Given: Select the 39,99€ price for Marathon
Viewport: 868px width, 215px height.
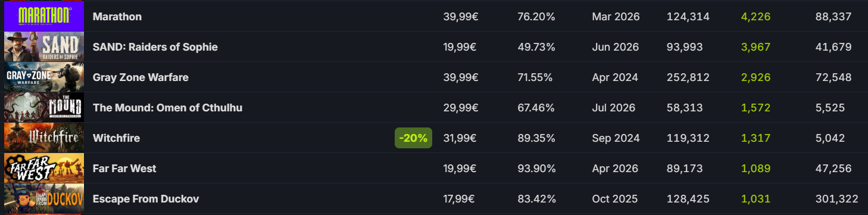Looking at the screenshot, I should click(461, 17).
